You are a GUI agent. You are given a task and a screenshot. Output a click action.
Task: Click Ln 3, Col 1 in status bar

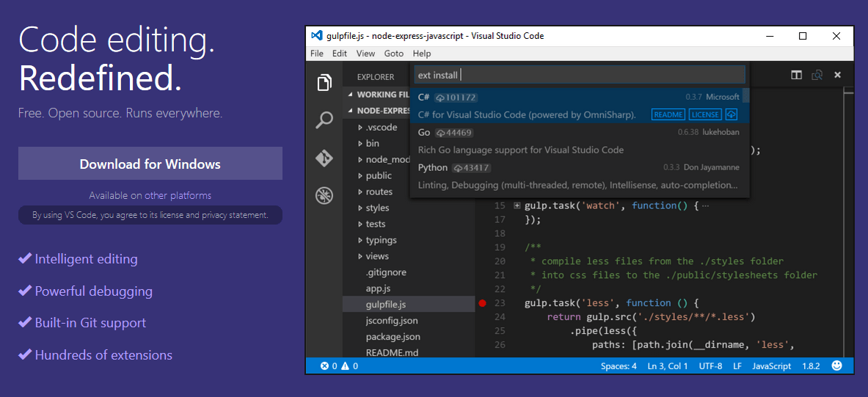coord(667,366)
